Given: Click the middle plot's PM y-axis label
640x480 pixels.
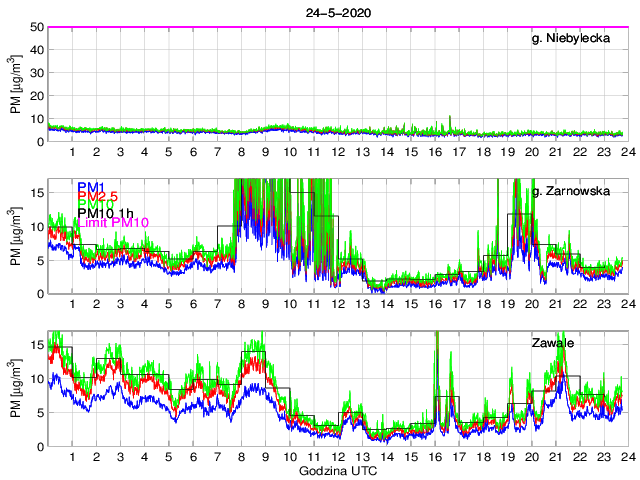Looking at the screenshot, I should 15,237.
